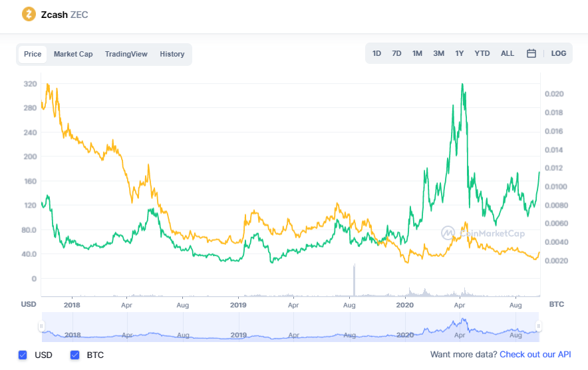Click the 80.0 USD axis value

tap(29, 230)
